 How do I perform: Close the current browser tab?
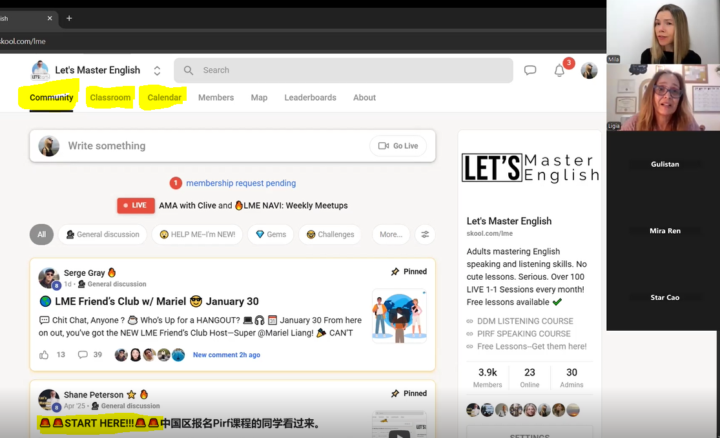point(50,18)
